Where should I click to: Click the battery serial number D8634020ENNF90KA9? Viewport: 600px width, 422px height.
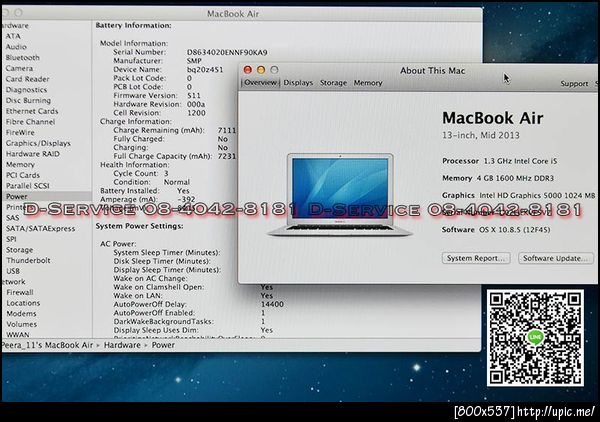tap(227, 52)
